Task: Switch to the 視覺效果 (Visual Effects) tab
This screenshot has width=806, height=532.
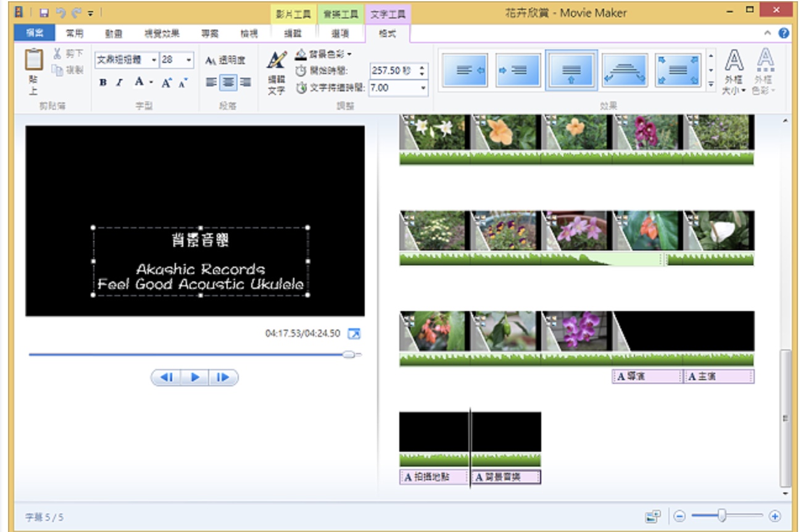Action: (162, 33)
